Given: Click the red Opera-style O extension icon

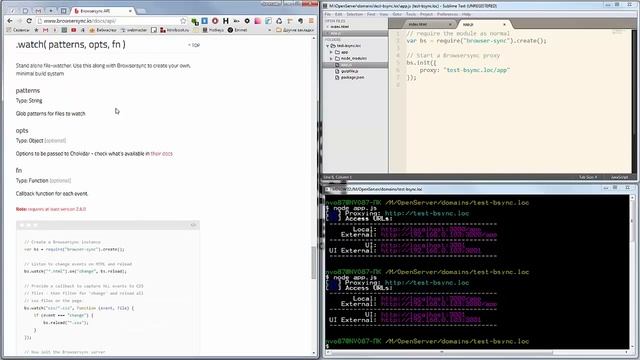Looking at the screenshot, I should tap(215, 21).
